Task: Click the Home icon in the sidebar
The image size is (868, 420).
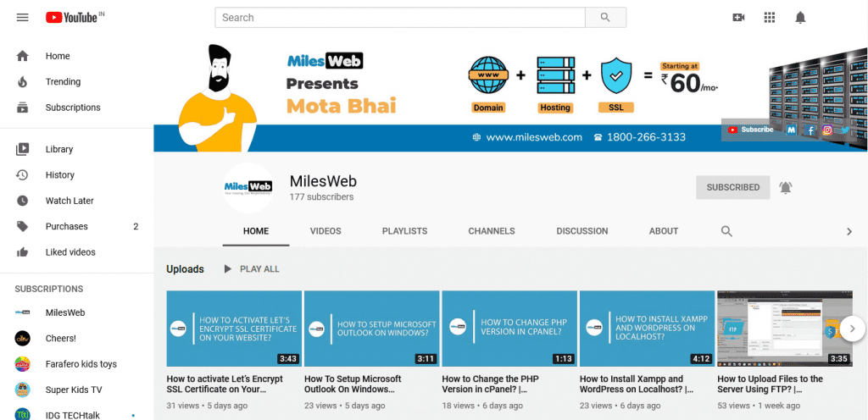Action: (x=22, y=56)
